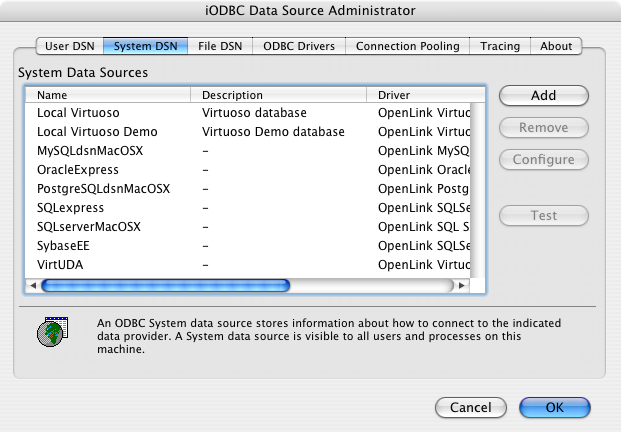Open the About tab
The image size is (621, 432).
click(556, 46)
